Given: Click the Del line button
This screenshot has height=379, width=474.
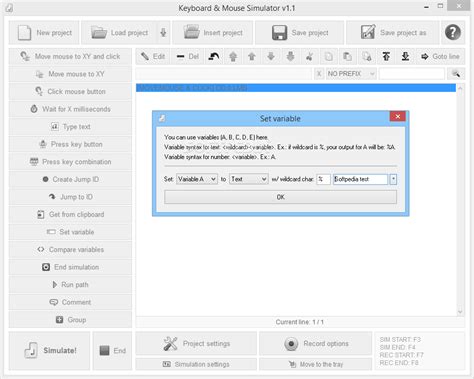Looking at the screenshot, I should [x=188, y=56].
